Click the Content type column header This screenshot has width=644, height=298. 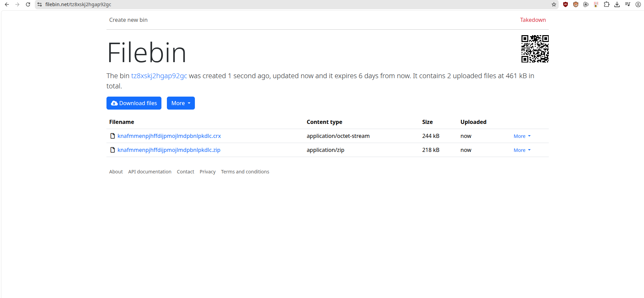point(324,122)
